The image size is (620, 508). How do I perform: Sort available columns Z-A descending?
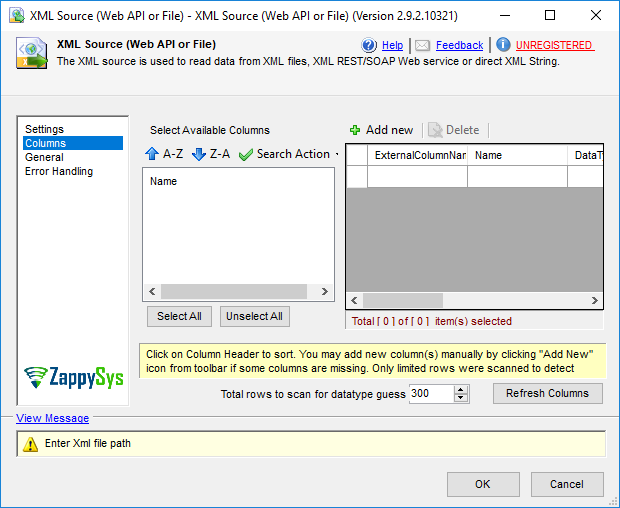[211, 154]
